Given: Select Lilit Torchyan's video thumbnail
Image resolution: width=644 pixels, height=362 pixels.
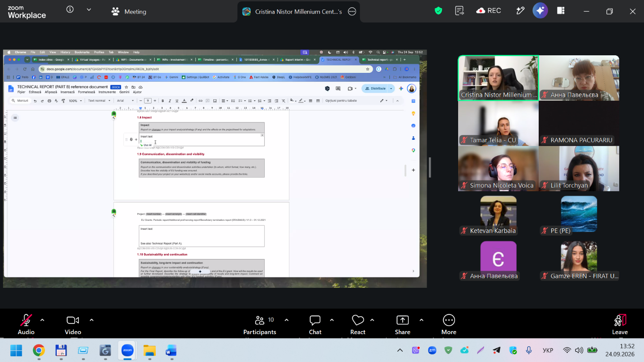Looking at the screenshot, I should tap(579, 168).
